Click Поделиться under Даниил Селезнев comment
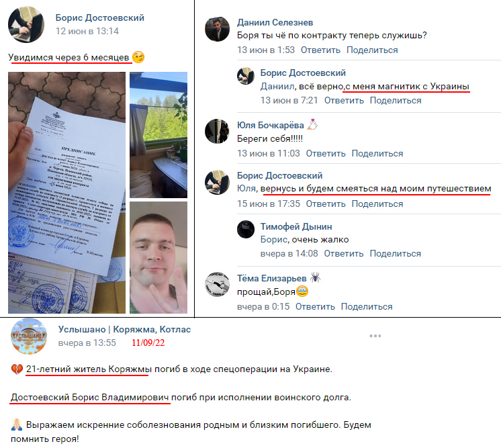Screen dimensions: 501x448 (x=372, y=50)
